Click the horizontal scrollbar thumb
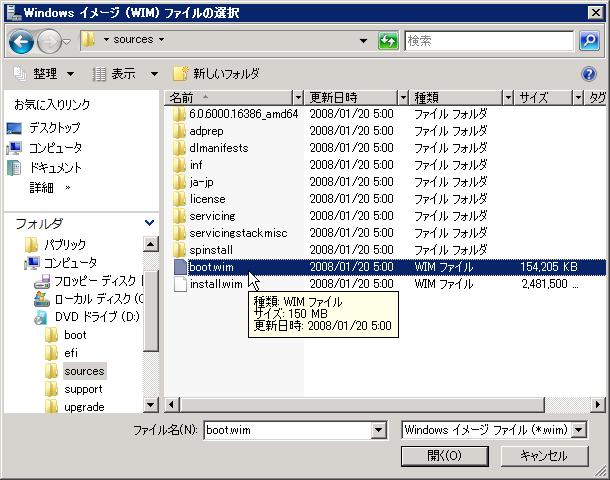Viewport: 610px width, 480px height. (x=362, y=405)
